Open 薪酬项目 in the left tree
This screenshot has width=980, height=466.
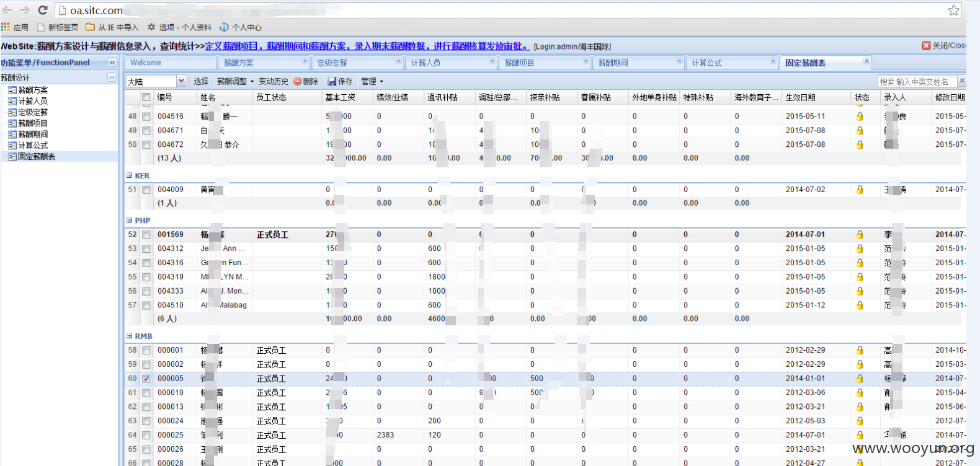pos(33,123)
